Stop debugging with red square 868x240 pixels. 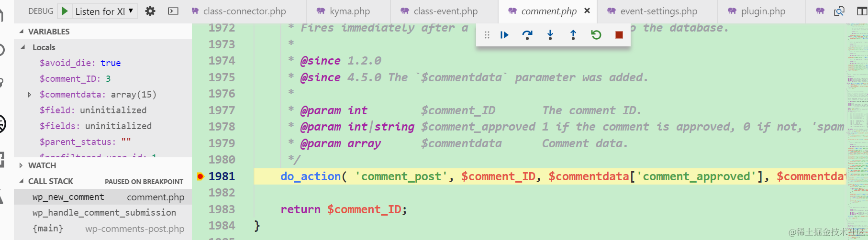click(619, 35)
